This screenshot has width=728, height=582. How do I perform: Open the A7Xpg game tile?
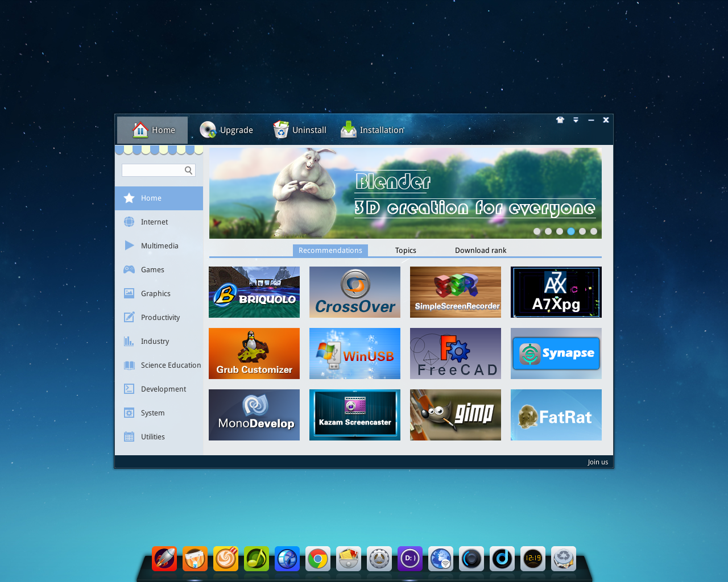coord(556,292)
